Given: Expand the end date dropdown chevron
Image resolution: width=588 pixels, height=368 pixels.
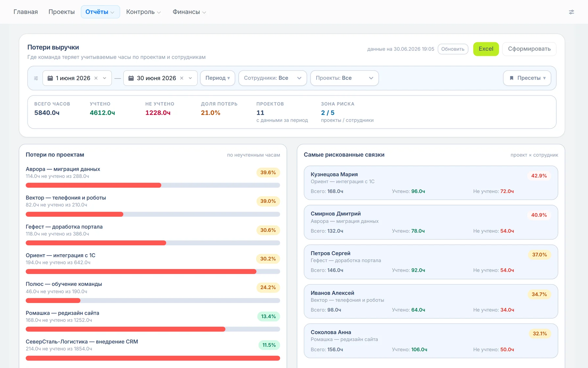Looking at the screenshot, I should (190, 78).
